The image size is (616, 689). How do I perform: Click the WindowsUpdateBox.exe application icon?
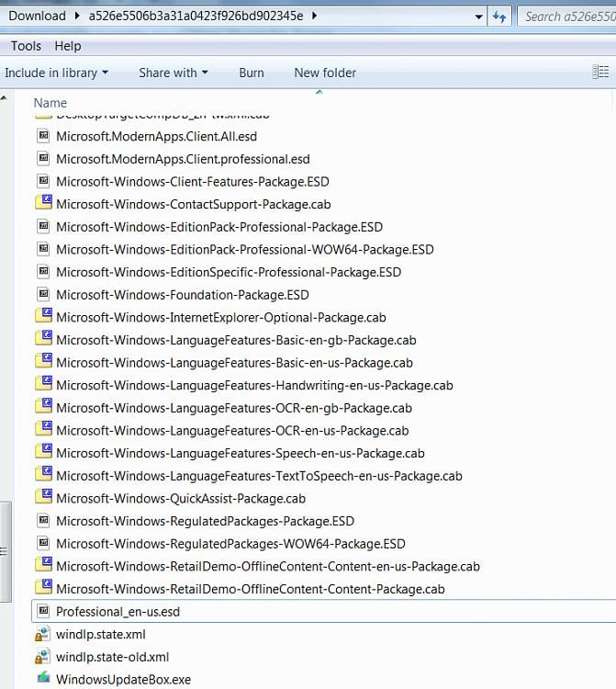[x=43, y=678]
